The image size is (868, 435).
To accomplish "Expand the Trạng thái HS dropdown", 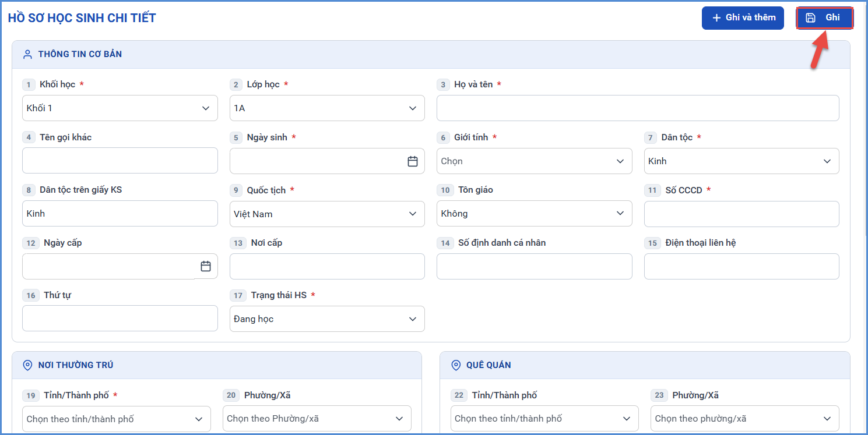I will [x=327, y=319].
